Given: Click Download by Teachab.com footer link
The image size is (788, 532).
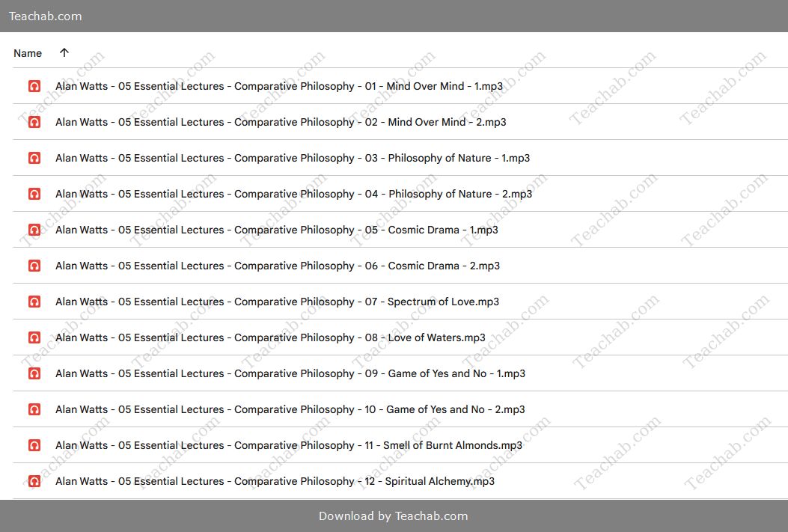Looking at the screenshot, I should coord(394,516).
